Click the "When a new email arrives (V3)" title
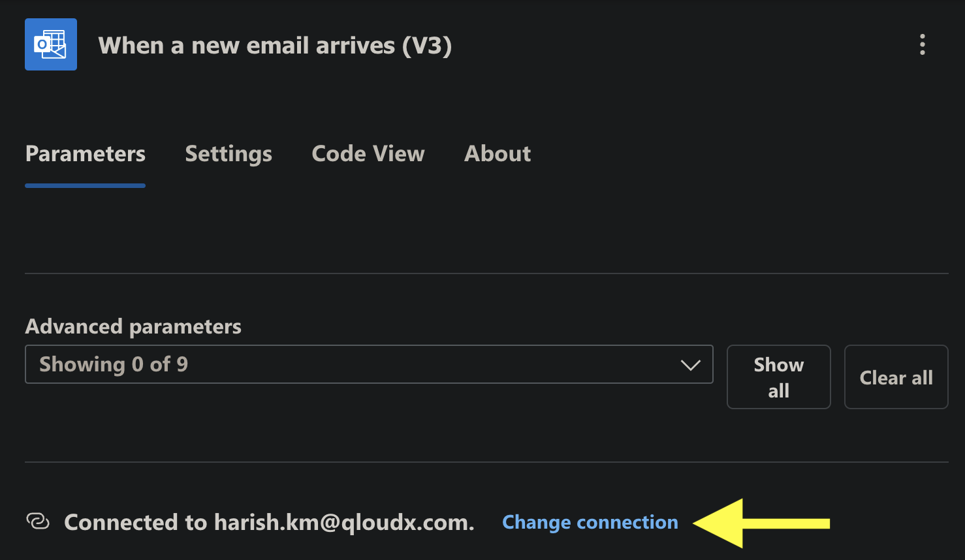Screen dimensions: 965x560 point(275,46)
